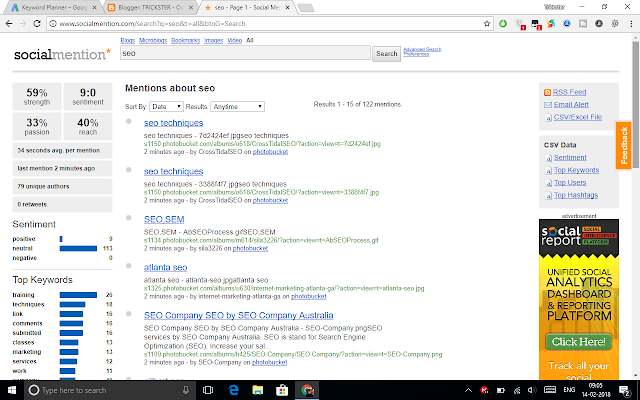Click the positive sentiment bar
Image resolution: width=640 pixels, height=400 pixels.
(x=61, y=239)
